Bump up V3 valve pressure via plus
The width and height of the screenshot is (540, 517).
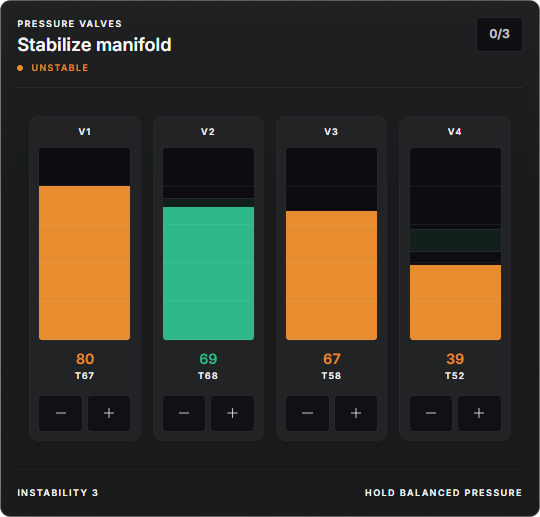point(356,413)
